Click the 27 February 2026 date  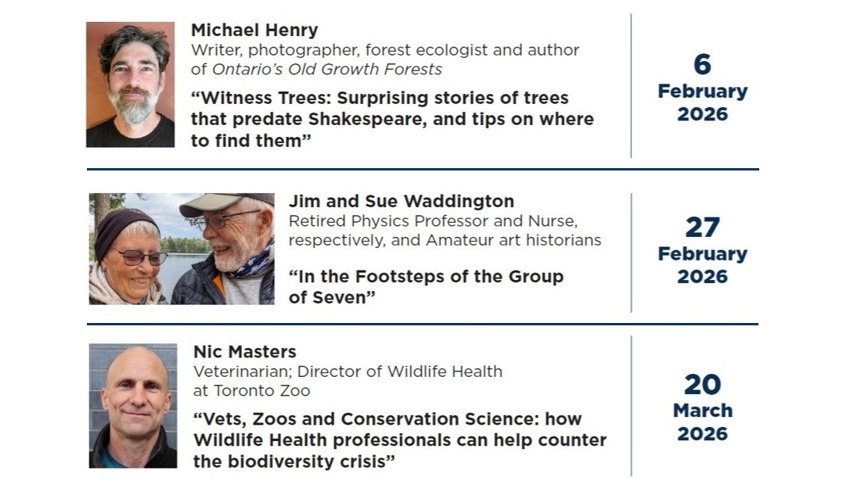pyautogui.click(x=702, y=249)
